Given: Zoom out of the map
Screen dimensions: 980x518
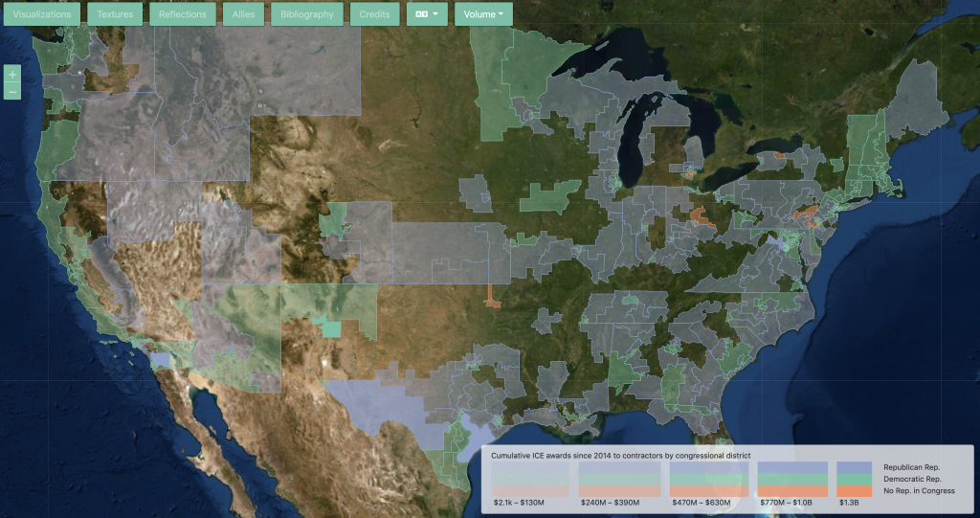Looking at the screenshot, I should tap(12, 92).
